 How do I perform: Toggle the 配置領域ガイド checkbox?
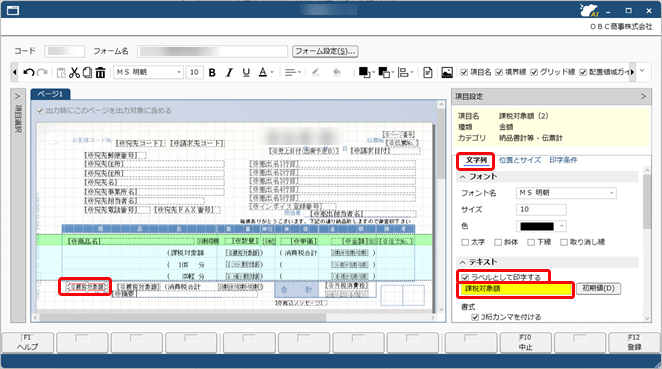(583, 73)
